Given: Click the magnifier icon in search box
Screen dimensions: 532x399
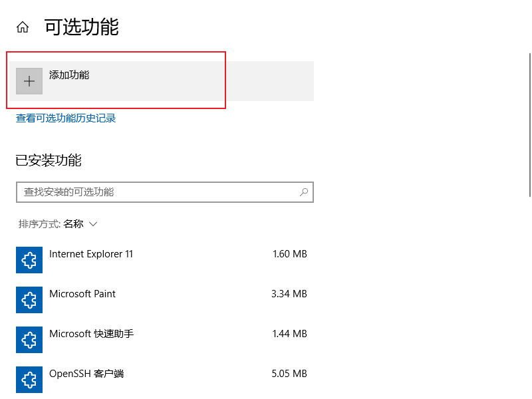Looking at the screenshot, I should [304, 192].
